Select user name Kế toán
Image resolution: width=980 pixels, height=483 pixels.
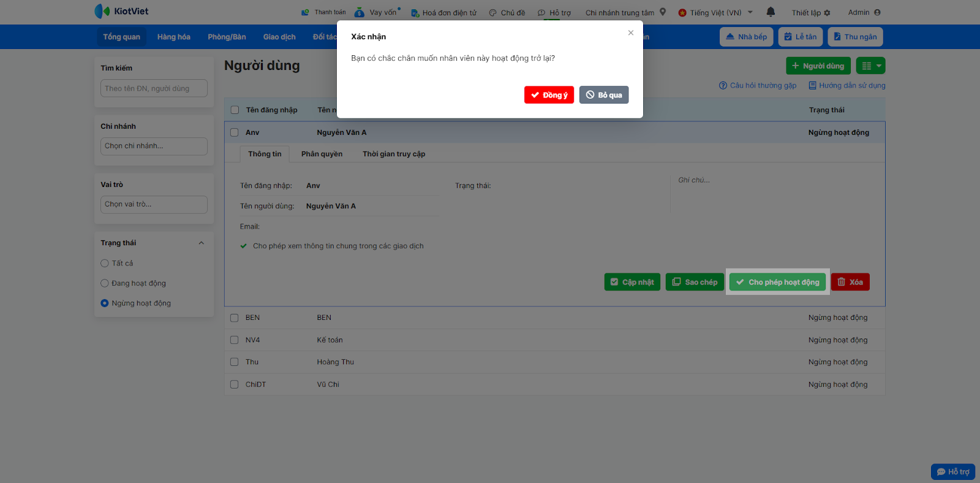pos(330,340)
